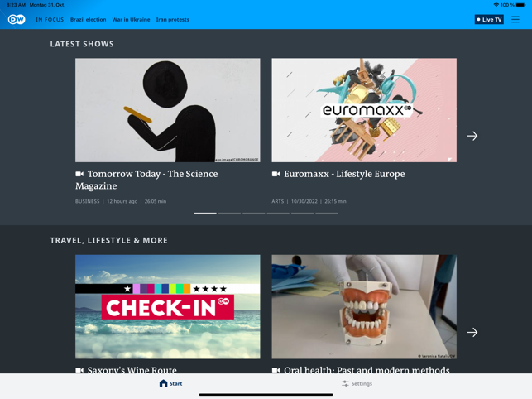Advance Travel, Lifestyle carousel with right arrow

tap(472, 332)
